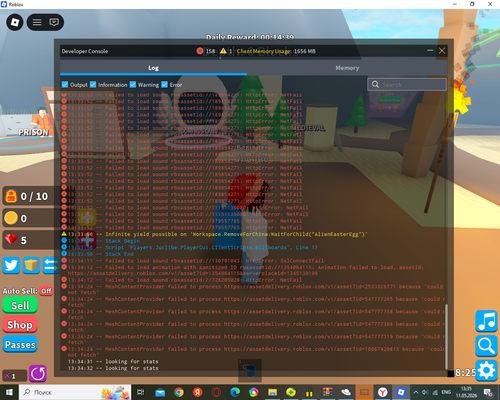
Task: Open the hamburger menu in top bar
Action: point(37,22)
